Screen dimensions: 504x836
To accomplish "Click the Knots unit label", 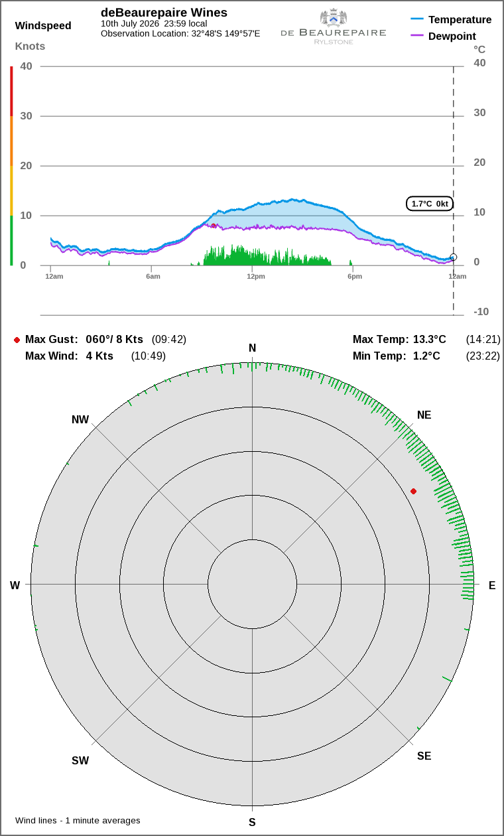I will tap(31, 46).
